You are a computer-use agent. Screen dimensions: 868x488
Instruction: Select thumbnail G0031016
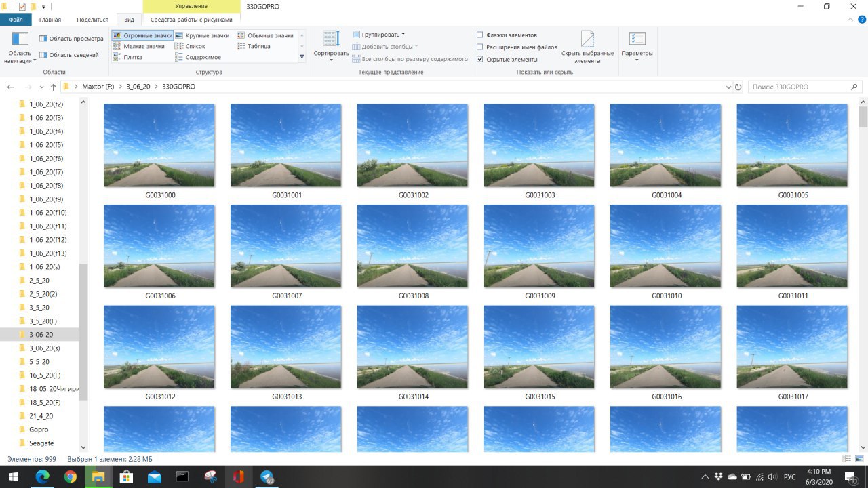(666, 352)
